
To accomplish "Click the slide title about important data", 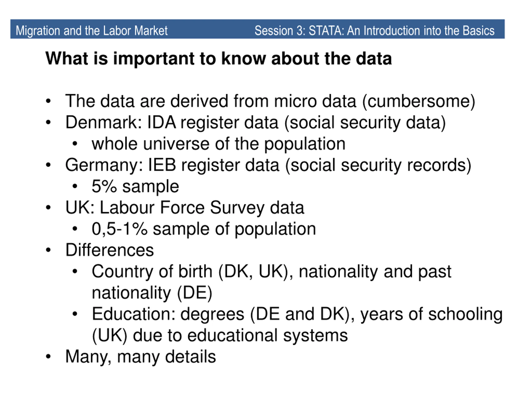I will (x=219, y=59).
